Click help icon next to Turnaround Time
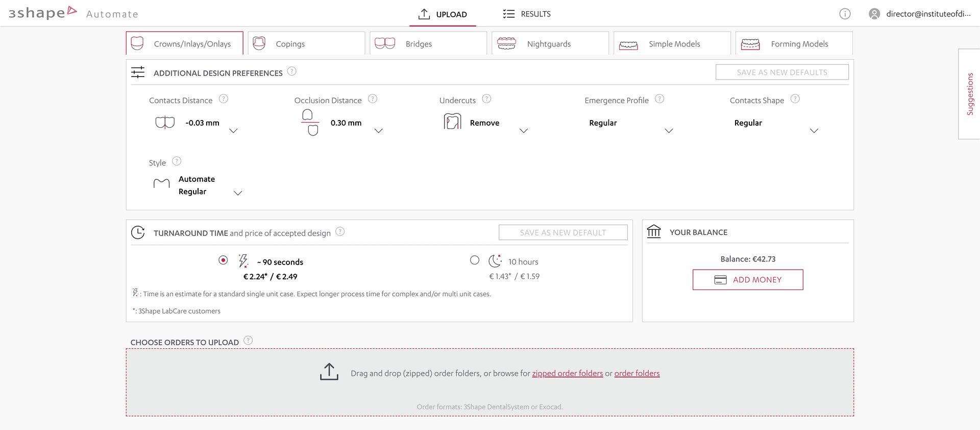 point(340,232)
